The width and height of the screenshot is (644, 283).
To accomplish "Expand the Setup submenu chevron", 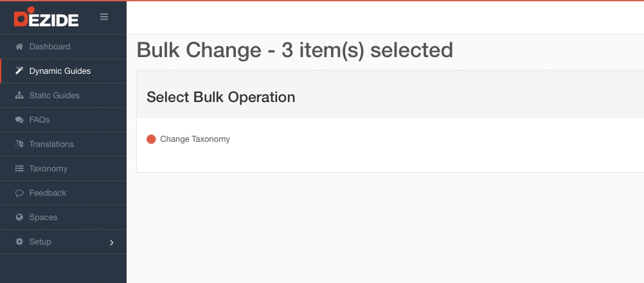I will pos(111,243).
